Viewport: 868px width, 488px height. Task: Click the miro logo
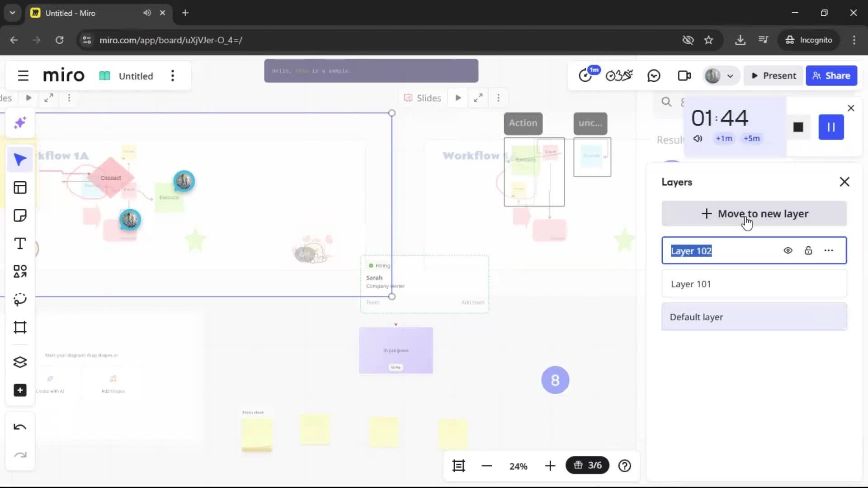64,75
